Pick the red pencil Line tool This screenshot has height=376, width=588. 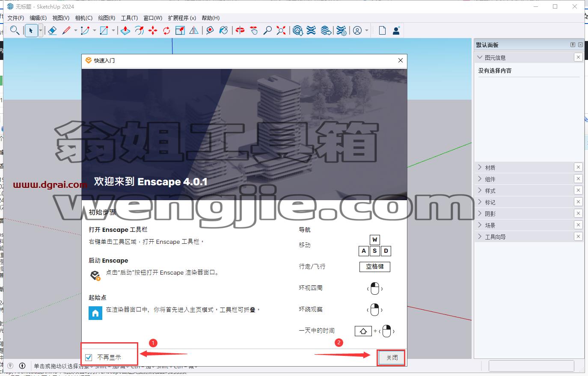[66, 30]
